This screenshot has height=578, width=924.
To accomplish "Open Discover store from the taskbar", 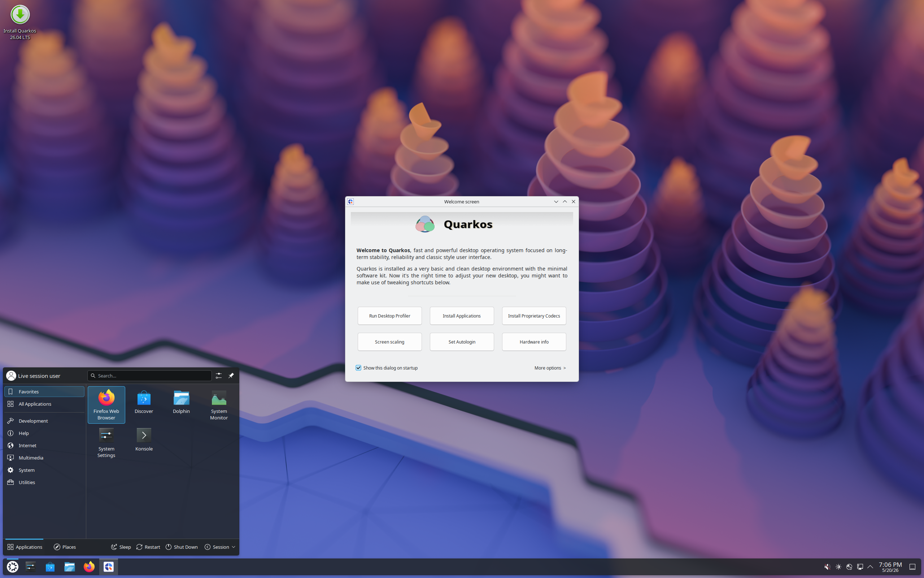I will point(50,566).
